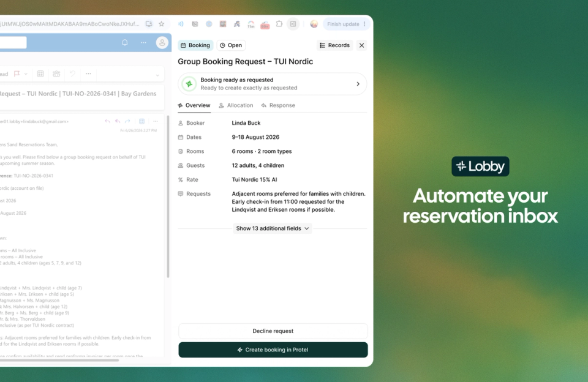Click the three-dot menu in the mail header
This screenshot has height=382, width=588.
tap(143, 42)
